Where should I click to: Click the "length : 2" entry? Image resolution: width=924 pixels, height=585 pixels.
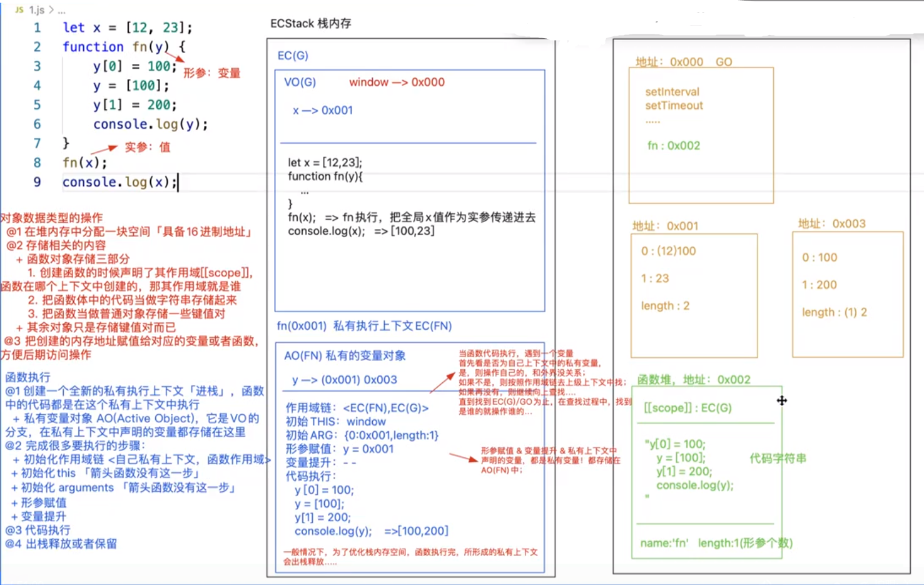[665, 306]
